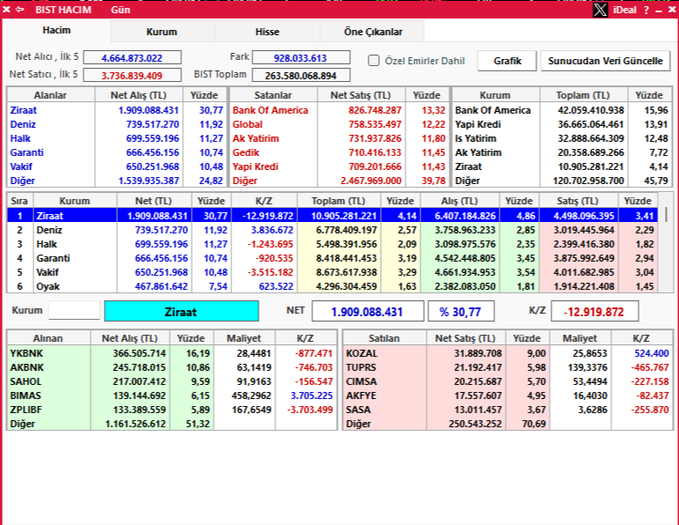
Task: Click ZPLIBF in Alınan list
Action: [26, 410]
